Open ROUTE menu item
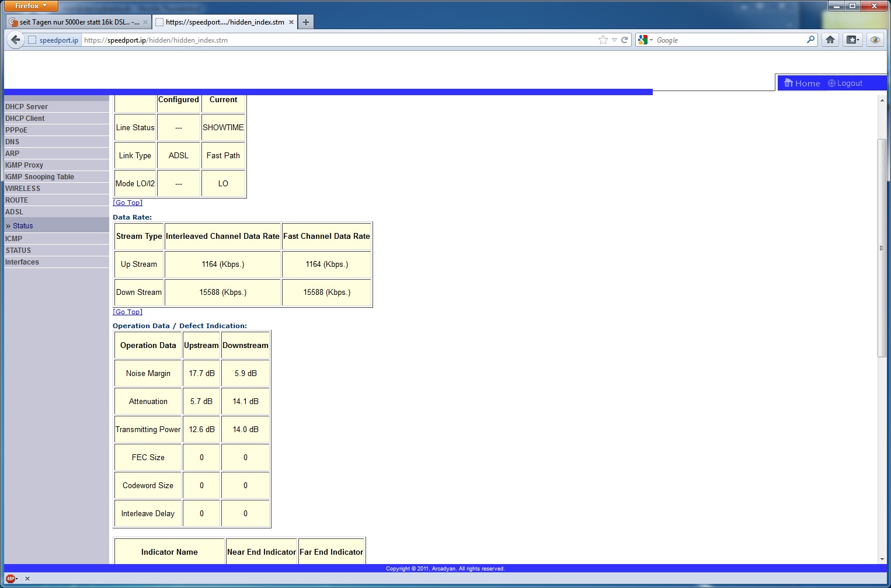This screenshot has height=588, width=891. click(56, 200)
